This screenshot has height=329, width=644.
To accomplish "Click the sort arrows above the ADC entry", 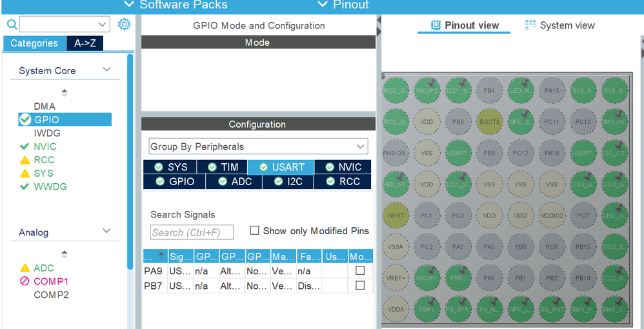I will pyautogui.click(x=65, y=254).
